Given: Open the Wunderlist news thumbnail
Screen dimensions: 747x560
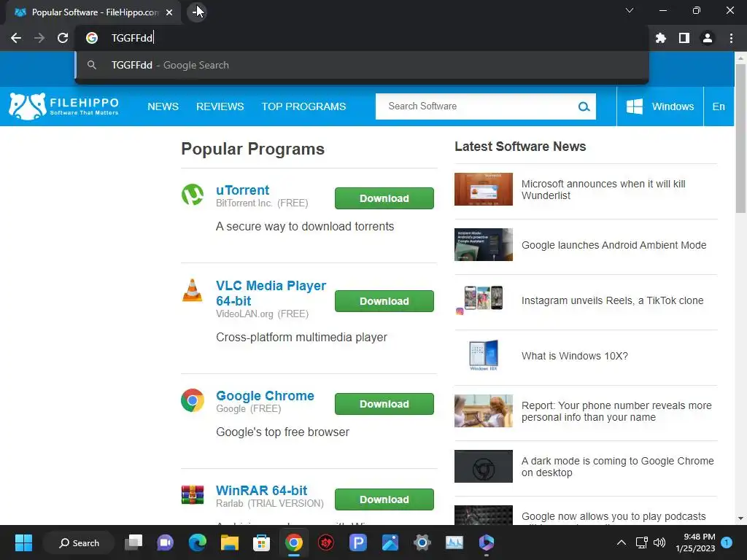Looking at the screenshot, I should pyautogui.click(x=484, y=189).
